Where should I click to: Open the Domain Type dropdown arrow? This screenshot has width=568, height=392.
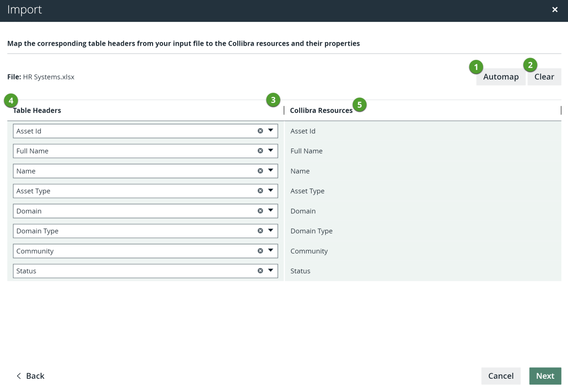271,231
